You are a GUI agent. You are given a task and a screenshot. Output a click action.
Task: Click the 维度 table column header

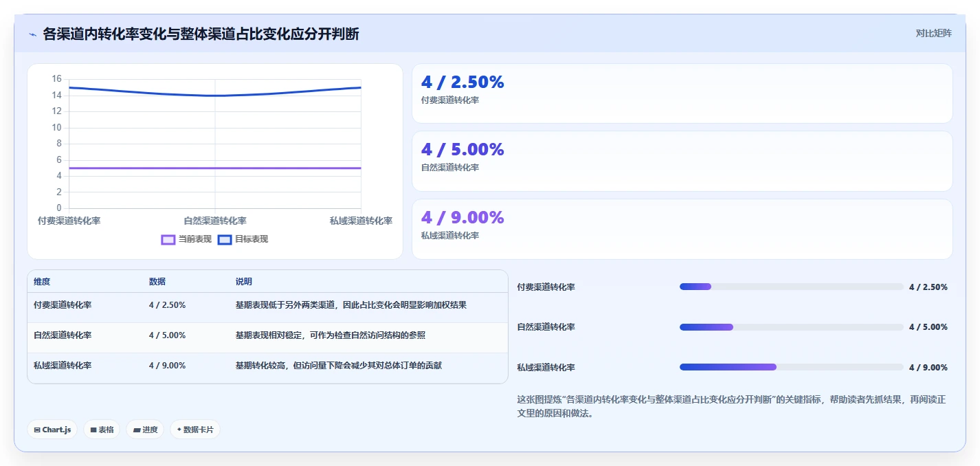[42, 282]
